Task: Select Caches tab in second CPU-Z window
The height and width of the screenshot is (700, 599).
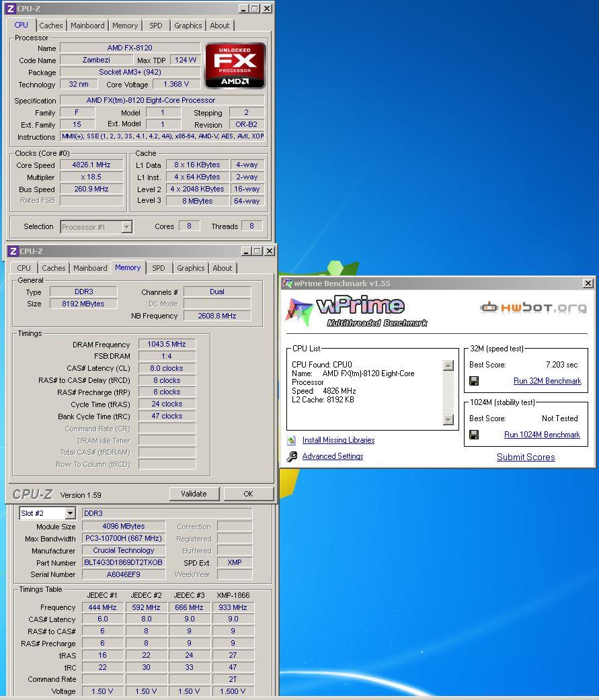Action: pyautogui.click(x=54, y=268)
